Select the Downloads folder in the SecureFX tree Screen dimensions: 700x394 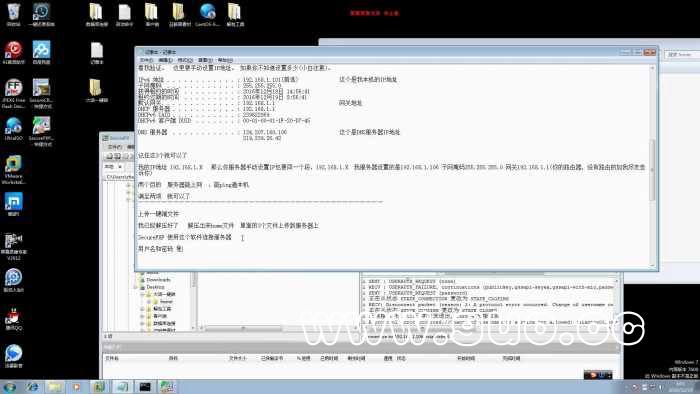tap(158, 280)
